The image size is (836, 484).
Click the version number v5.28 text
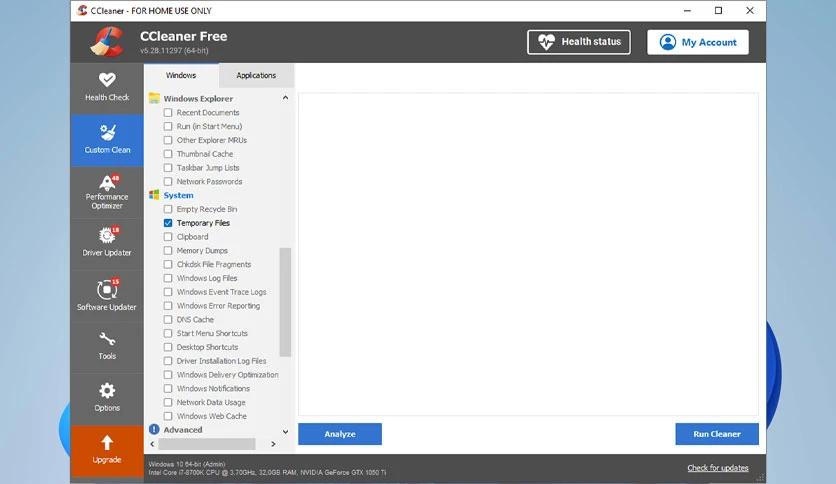click(x=174, y=51)
